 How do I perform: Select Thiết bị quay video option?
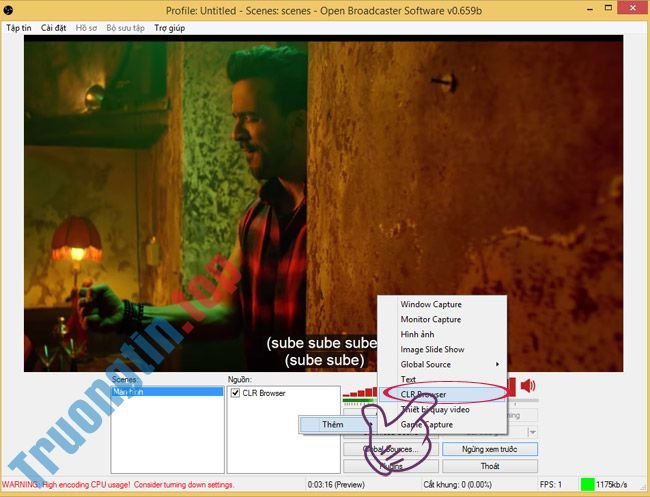click(x=442, y=409)
